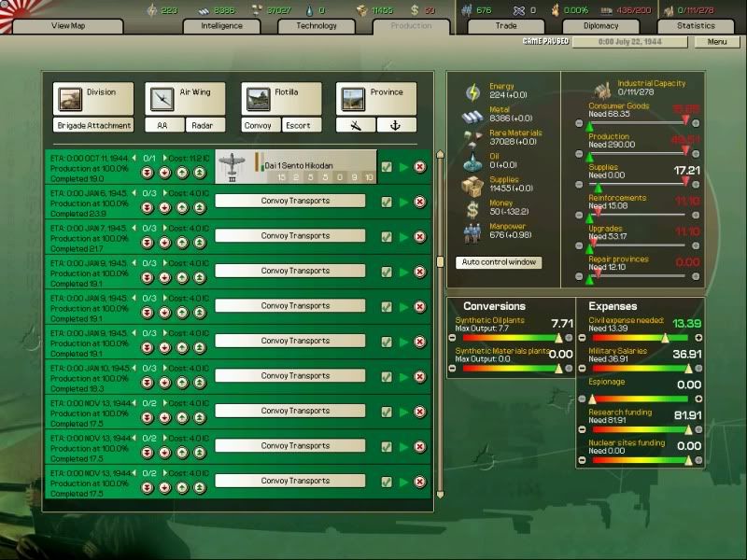Click the air base plane icon under Province
The image size is (747, 560).
coord(356,125)
